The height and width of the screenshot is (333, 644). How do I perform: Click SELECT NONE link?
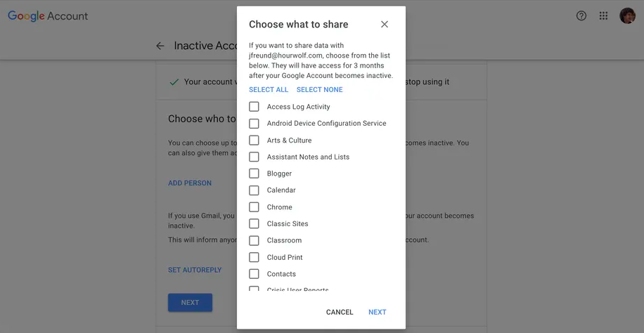point(320,90)
